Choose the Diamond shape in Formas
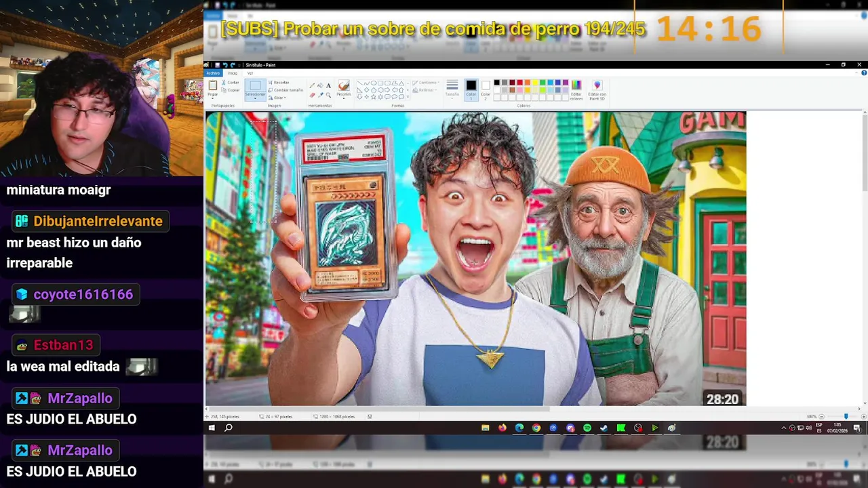This screenshot has width=868, height=488. click(x=366, y=90)
